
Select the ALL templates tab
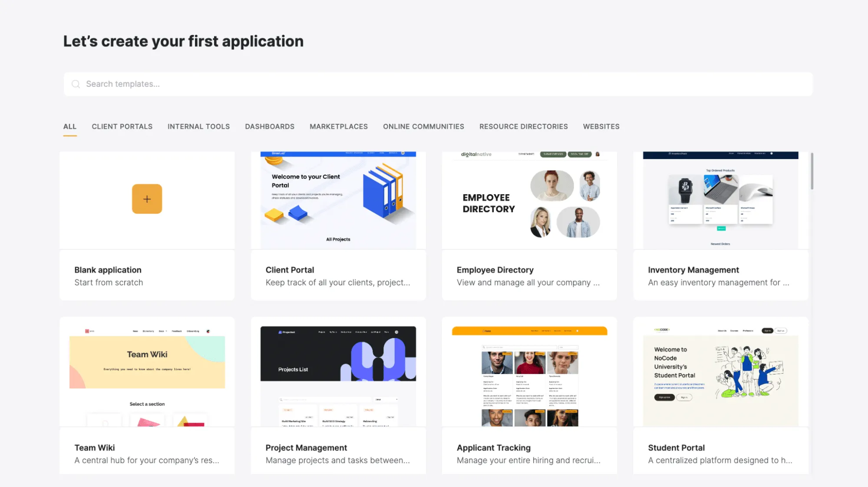point(69,126)
